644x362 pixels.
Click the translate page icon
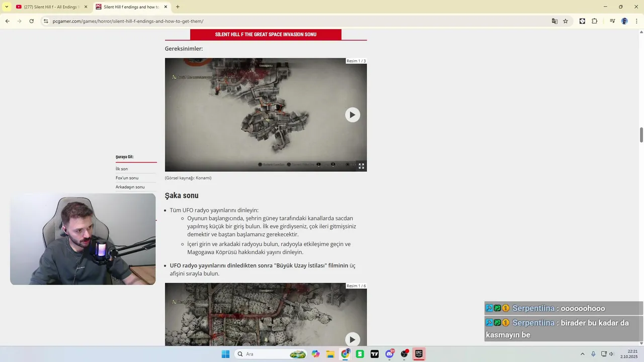(554, 21)
